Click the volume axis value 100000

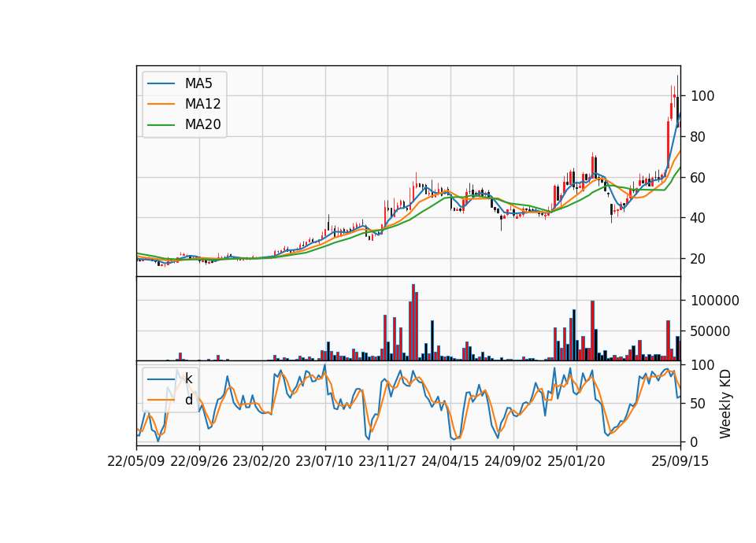(715, 301)
